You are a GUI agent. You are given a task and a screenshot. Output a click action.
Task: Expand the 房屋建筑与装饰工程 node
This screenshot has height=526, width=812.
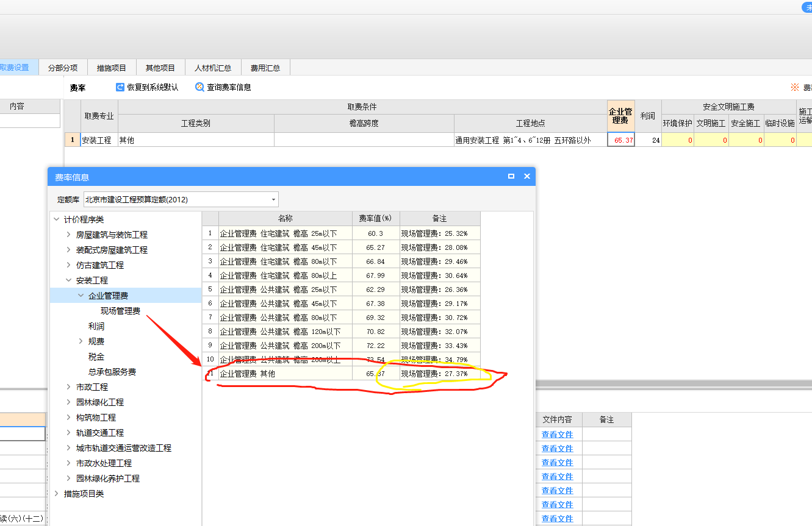tap(68, 235)
